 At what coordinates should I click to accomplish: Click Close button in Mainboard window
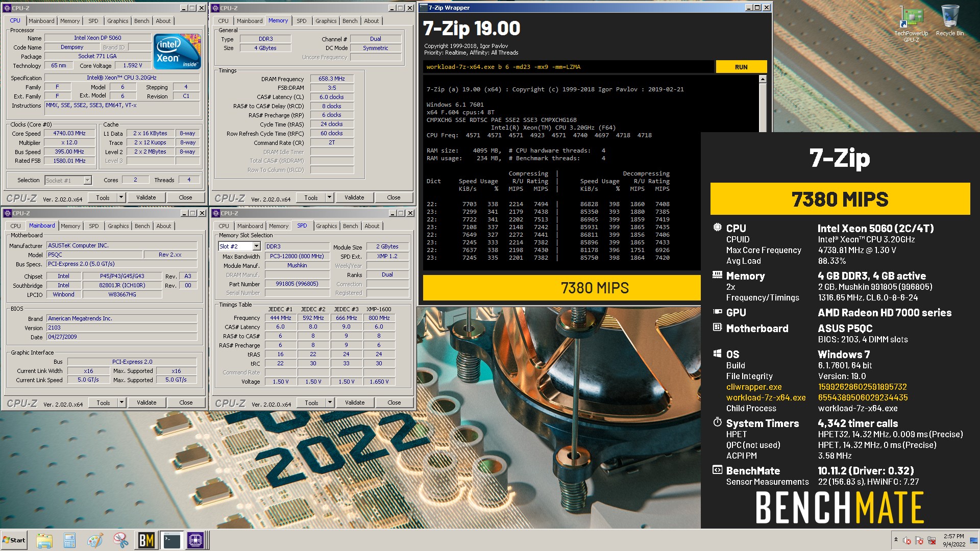186,403
